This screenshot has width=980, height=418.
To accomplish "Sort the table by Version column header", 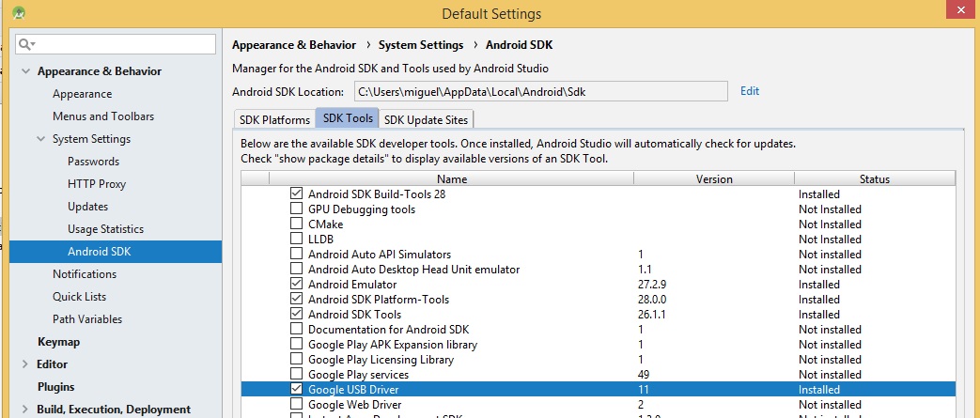I will click(713, 178).
